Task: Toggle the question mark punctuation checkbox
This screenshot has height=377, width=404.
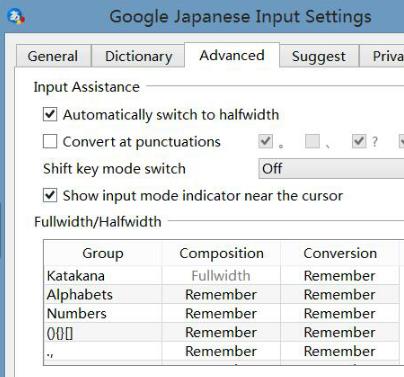Action: [359, 141]
